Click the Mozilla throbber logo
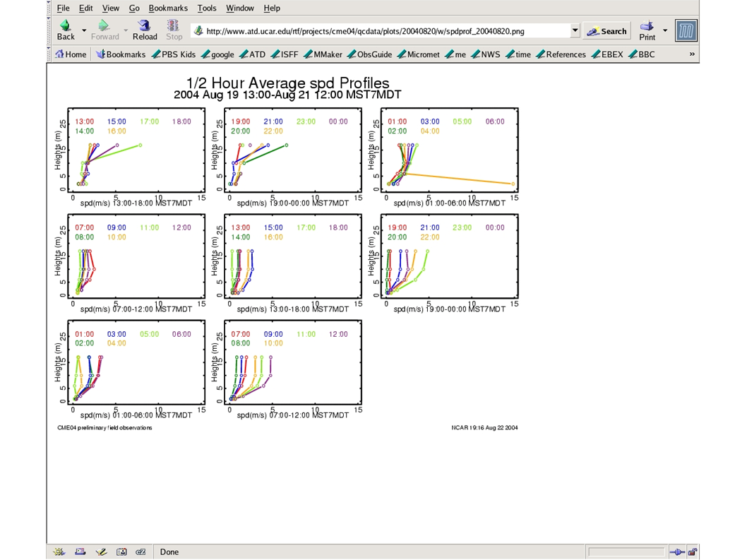Screen dimensions: 747x560 [686, 30]
